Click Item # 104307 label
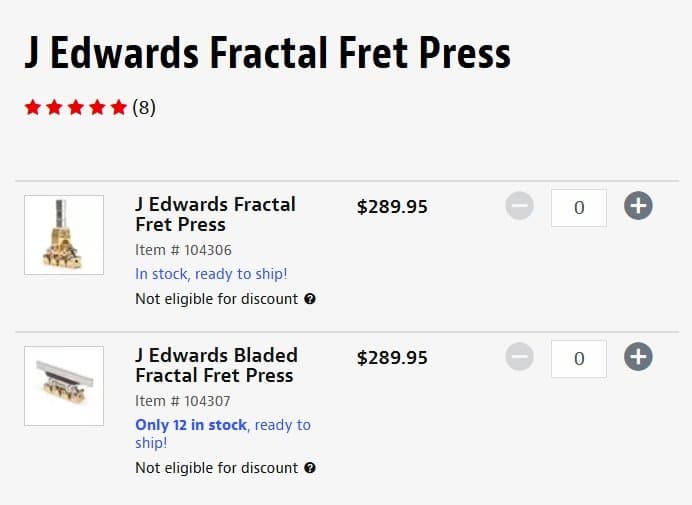This screenshot has width=692, height=505. click(183, 401)
